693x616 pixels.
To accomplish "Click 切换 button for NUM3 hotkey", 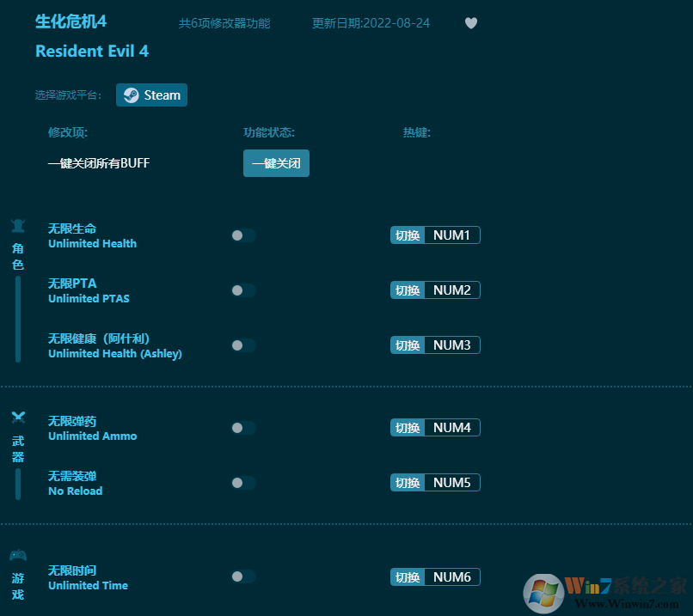I will tap(408, 345).
